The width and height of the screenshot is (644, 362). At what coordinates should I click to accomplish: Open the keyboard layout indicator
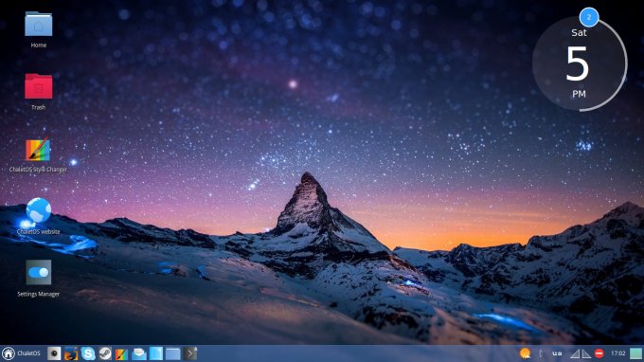pos(557,353)
